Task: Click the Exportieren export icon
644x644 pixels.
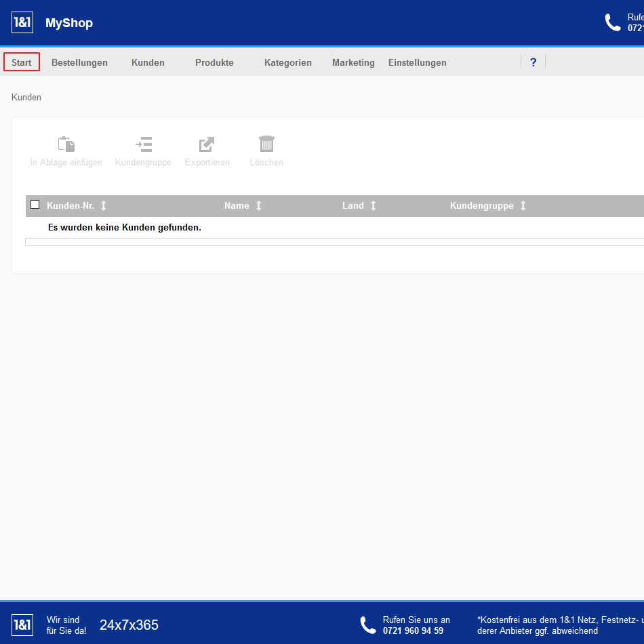Action: pos(207,144)
